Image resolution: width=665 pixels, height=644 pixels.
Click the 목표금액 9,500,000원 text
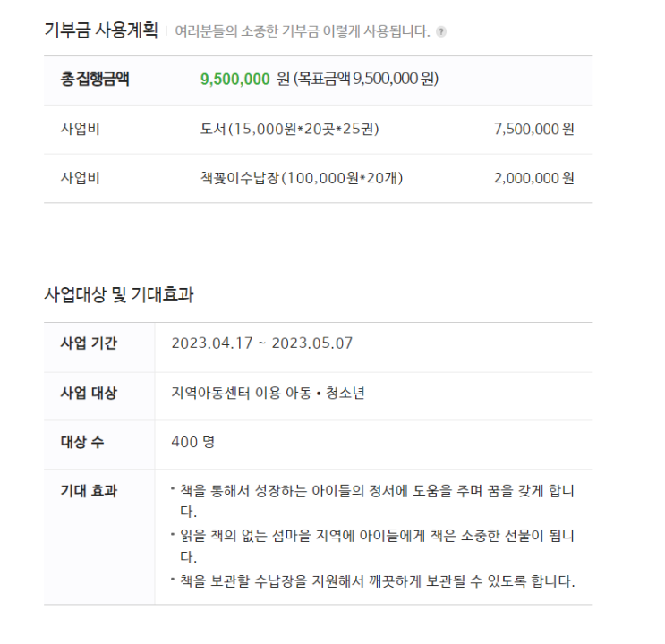click(x=366, y=79)
